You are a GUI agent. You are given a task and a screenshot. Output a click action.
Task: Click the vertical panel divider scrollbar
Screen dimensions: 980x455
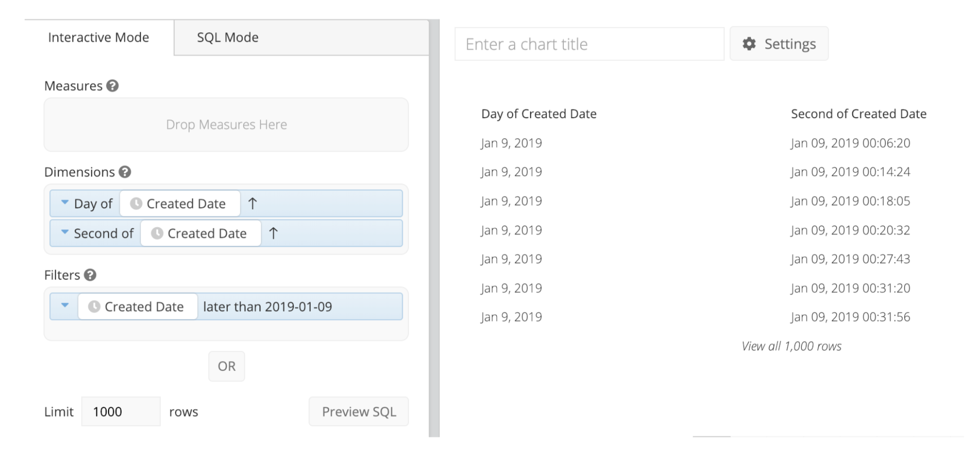(434, 228)
